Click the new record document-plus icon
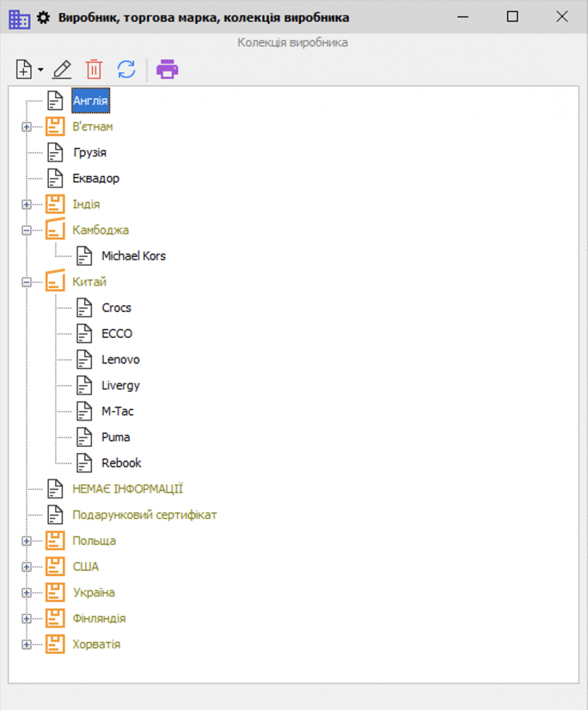This screenshot has height=710, width=588. (x=23, y=70)
